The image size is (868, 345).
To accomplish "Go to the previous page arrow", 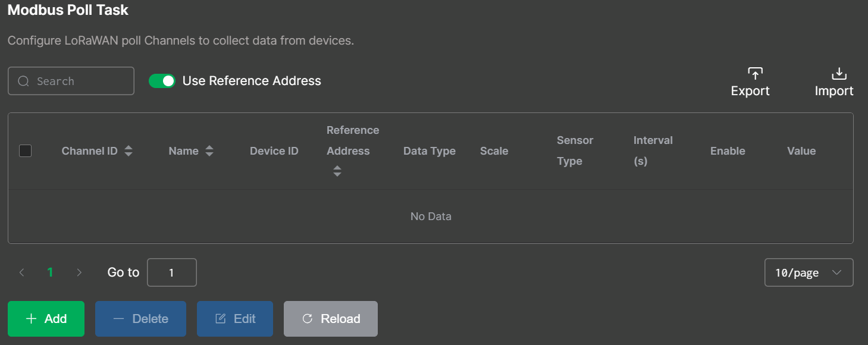I will [x=22, y=272].
